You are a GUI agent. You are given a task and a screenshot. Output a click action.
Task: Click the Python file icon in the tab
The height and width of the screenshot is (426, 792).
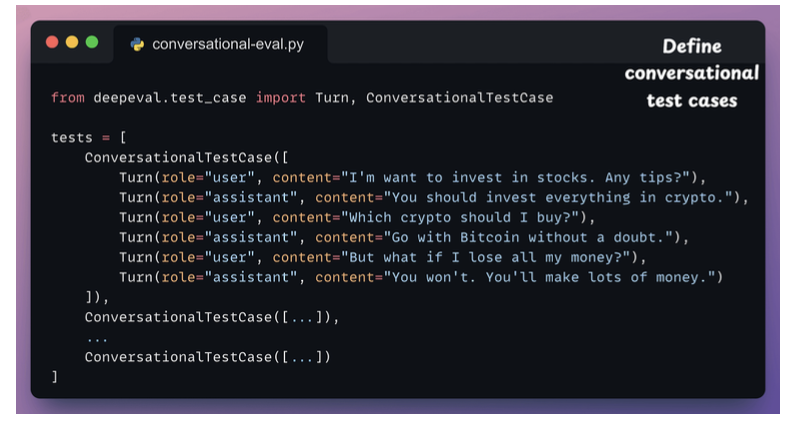click(x=137, y=44)
